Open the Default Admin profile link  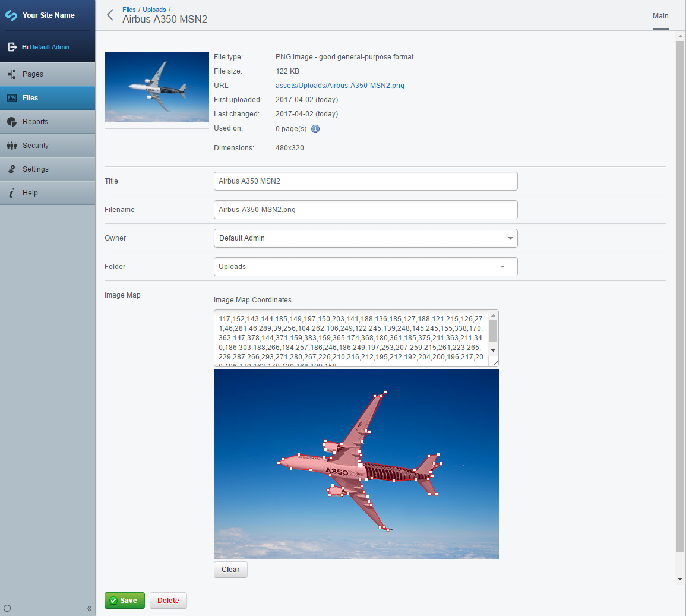pyautogui.click(x=49, y=47)
